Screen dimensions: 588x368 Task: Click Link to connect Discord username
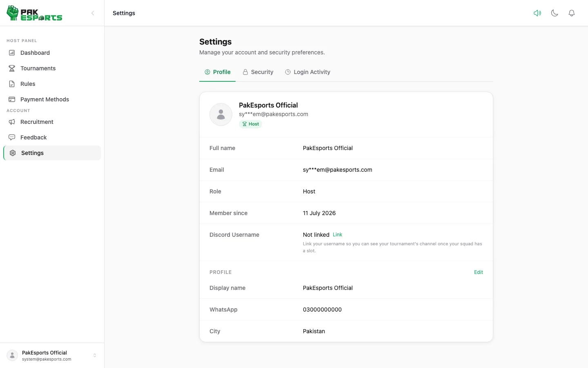click(337, 235)
